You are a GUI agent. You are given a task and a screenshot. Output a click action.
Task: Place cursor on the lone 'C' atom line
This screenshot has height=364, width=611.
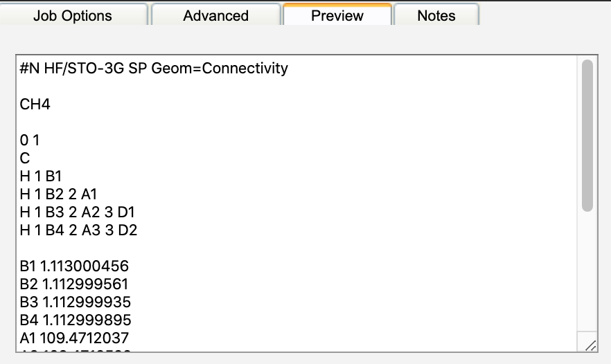[x=25, y=158]
